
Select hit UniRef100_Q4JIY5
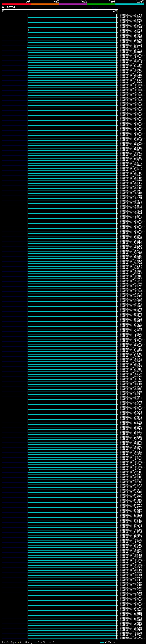click(x=131, y=352)
